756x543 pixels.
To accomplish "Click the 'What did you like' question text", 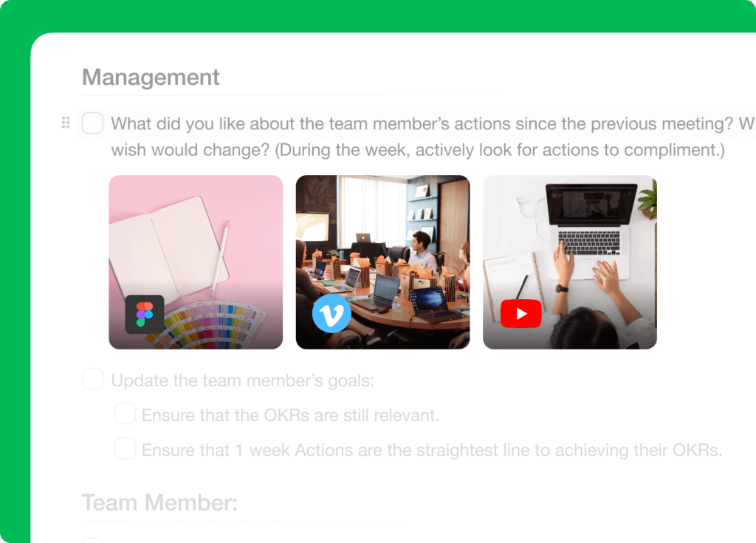I will (x=433, y=124).
